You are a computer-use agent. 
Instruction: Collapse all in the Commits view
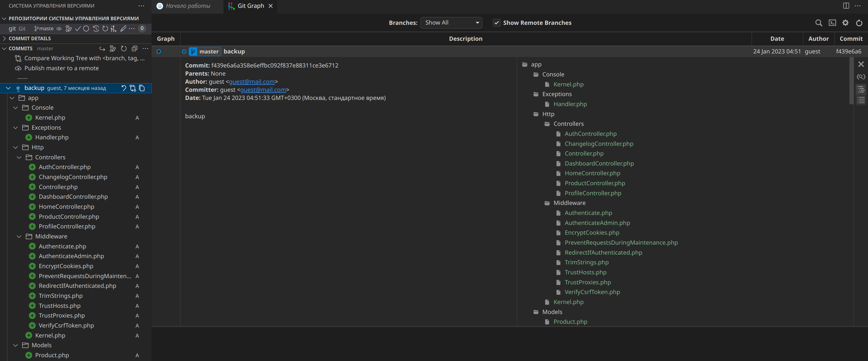(135, 49)
